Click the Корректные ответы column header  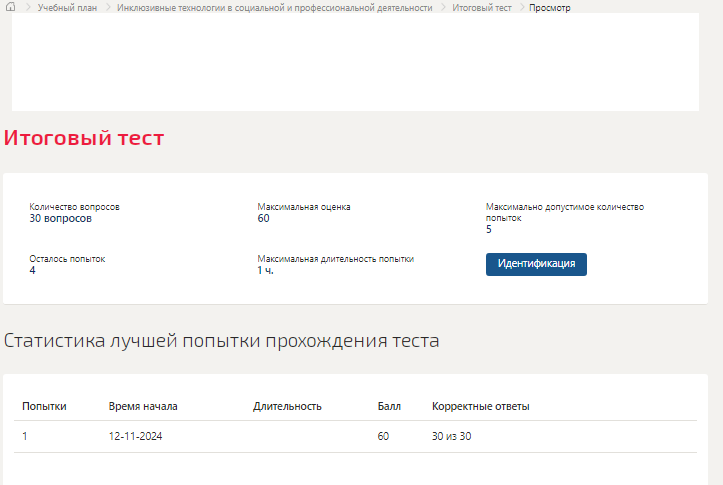[480, 406]
